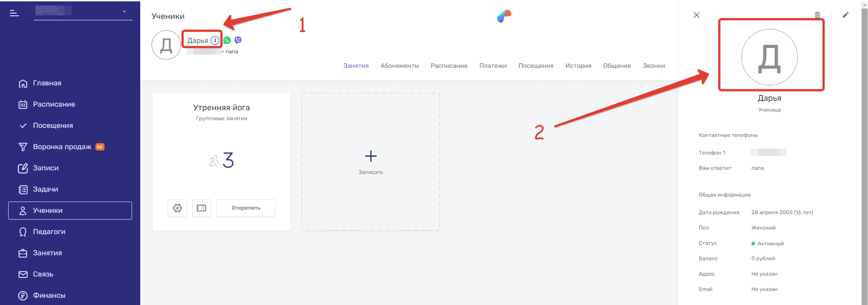Switch to the Абонементы tab
This screenshot has width=868, height=305.
pyautogui.click(x=399, y=66)
